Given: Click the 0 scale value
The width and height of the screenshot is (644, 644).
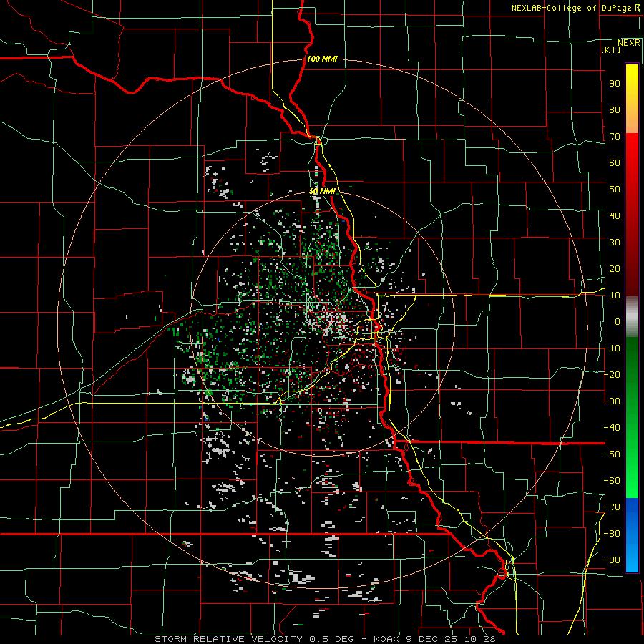Looking at the screenshot, I should click(618, 321).
